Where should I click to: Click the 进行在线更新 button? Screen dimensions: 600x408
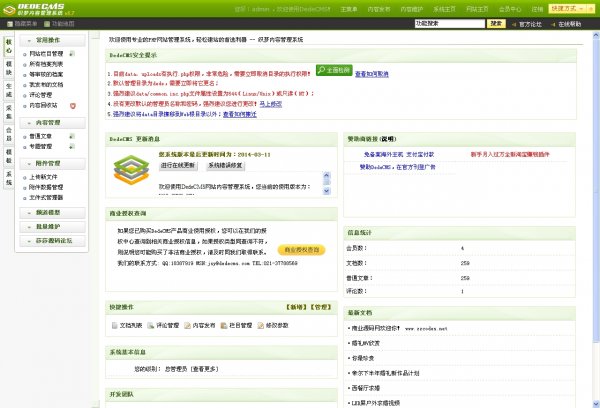click(178, 166)
